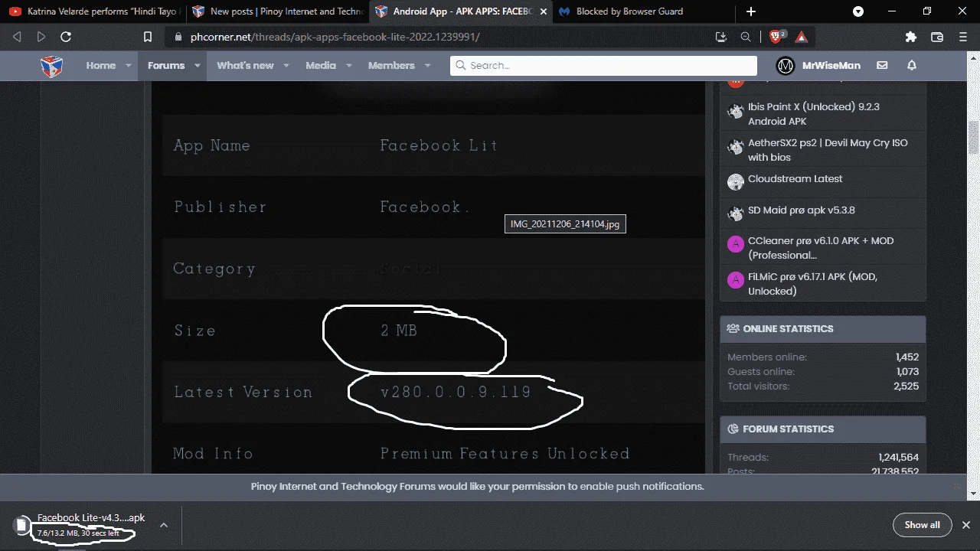
Task: Open the Cloudstream Latest thread
Action: click(x=795, y=179)
